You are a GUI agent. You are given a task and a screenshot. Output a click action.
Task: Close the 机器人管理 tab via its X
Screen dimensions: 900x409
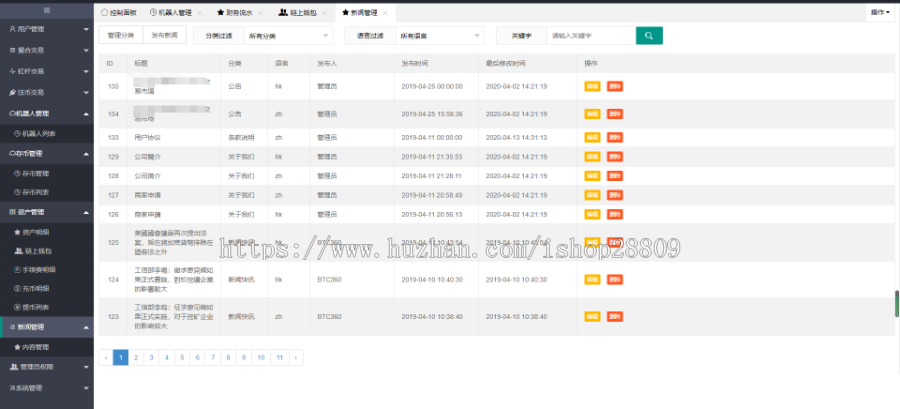point(200,13)
